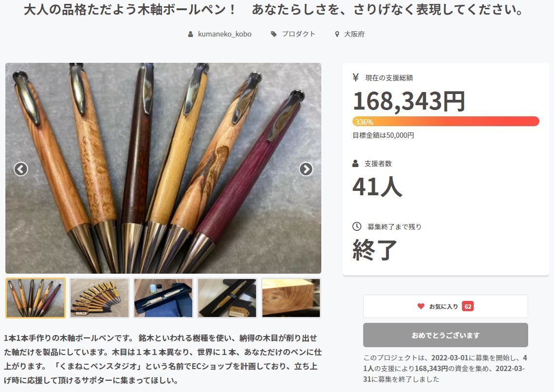554x392 pixels.
Task: Click the location pin beside 大阪府
Action: point(337,34)
